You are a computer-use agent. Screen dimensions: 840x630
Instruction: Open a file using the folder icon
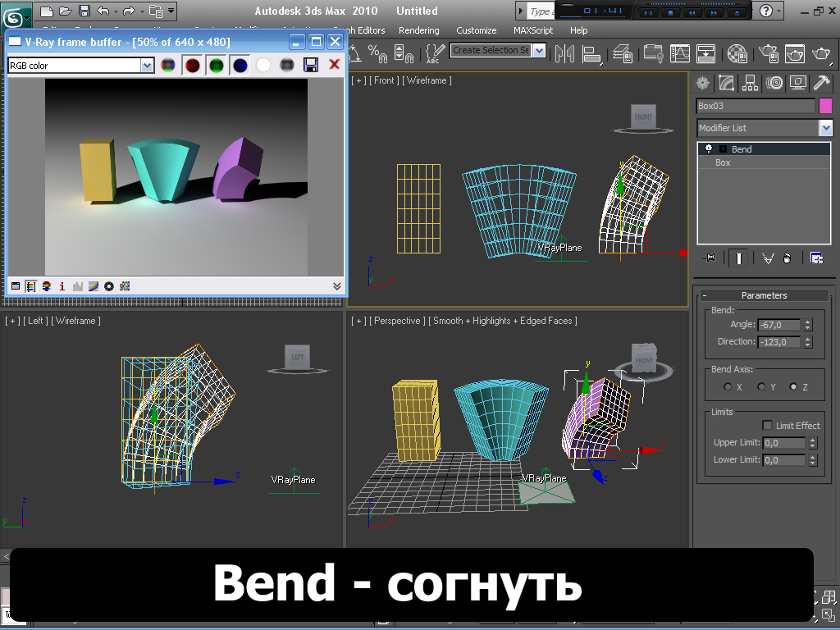[66, 11]
